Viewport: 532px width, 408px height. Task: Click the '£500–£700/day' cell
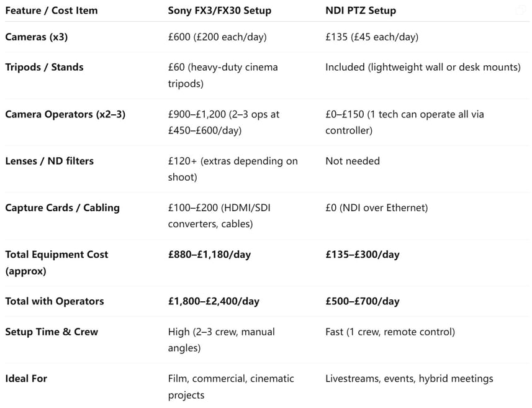pos(363,301)
